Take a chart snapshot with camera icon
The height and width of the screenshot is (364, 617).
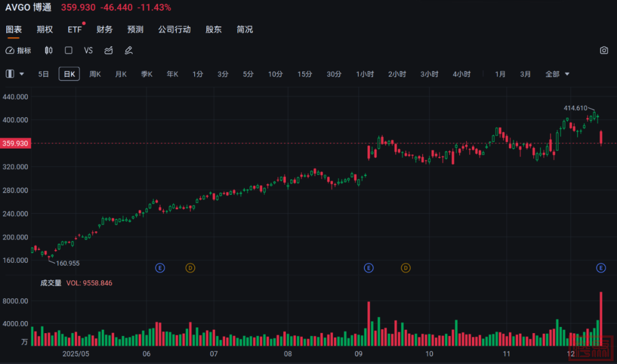[x=604, y=50]
